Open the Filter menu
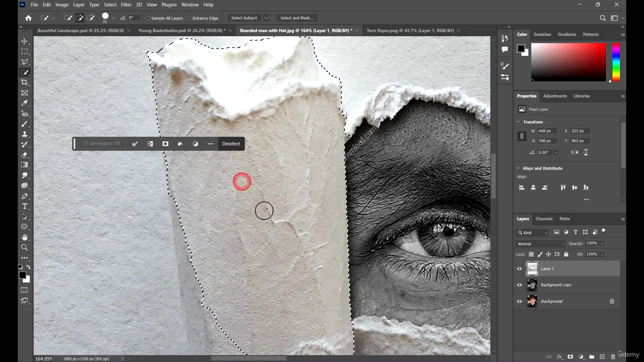 pyautogui.click(x=126, y=5)
